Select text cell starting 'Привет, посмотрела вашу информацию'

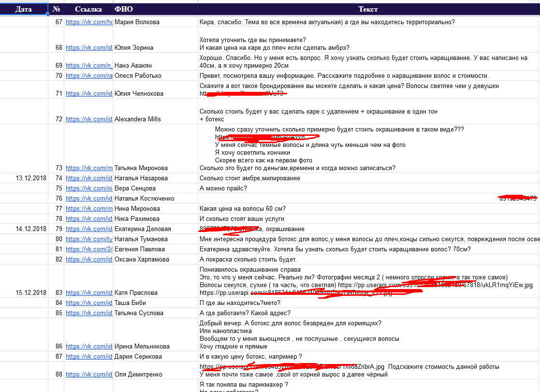click(x=369, y=76)
